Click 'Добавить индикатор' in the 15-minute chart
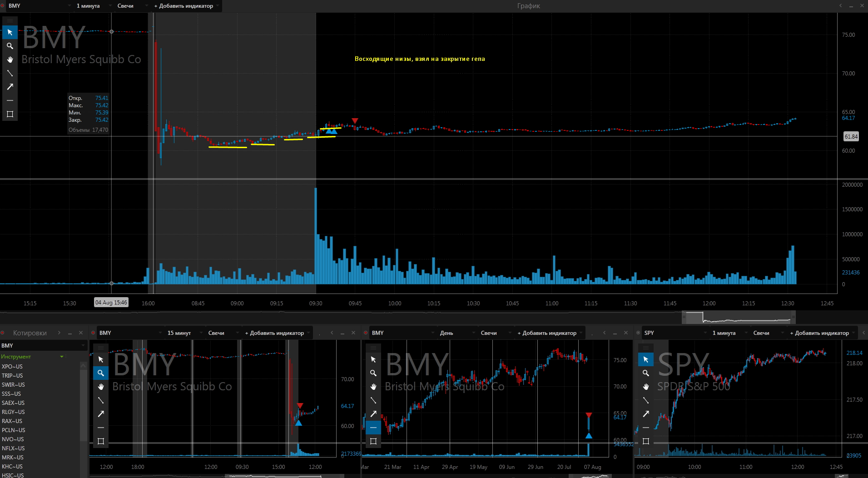The width and height of the screenshot is (868, 478). click(x=277, y=333)
